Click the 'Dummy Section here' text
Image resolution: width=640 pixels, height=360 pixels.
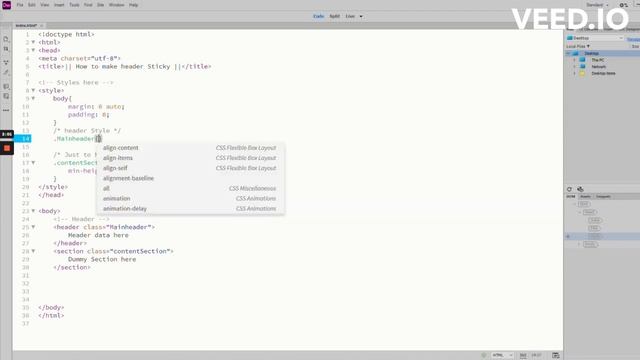pyautogui.click(x=102, y=259)
